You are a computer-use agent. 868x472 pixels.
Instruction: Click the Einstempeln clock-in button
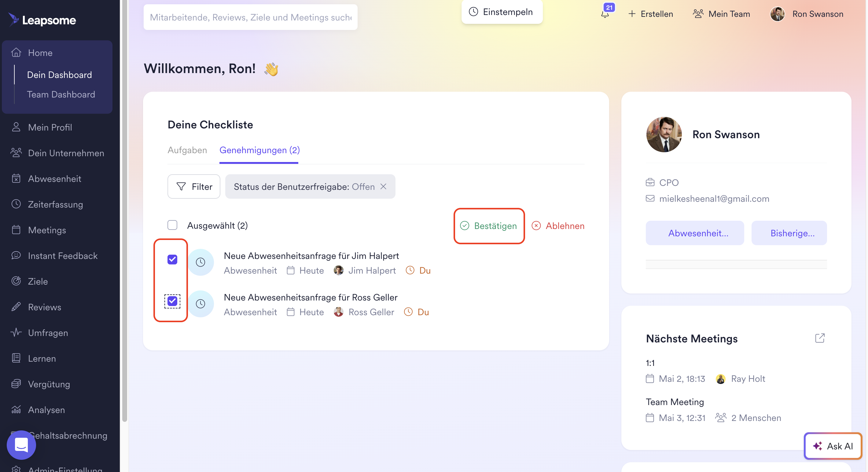(502, 12)
